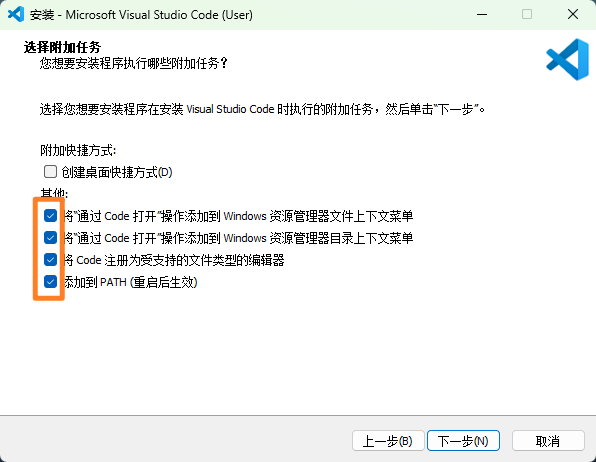Close the VS Code setup window
Screen dimensions: 596x462
coord(572,14)
